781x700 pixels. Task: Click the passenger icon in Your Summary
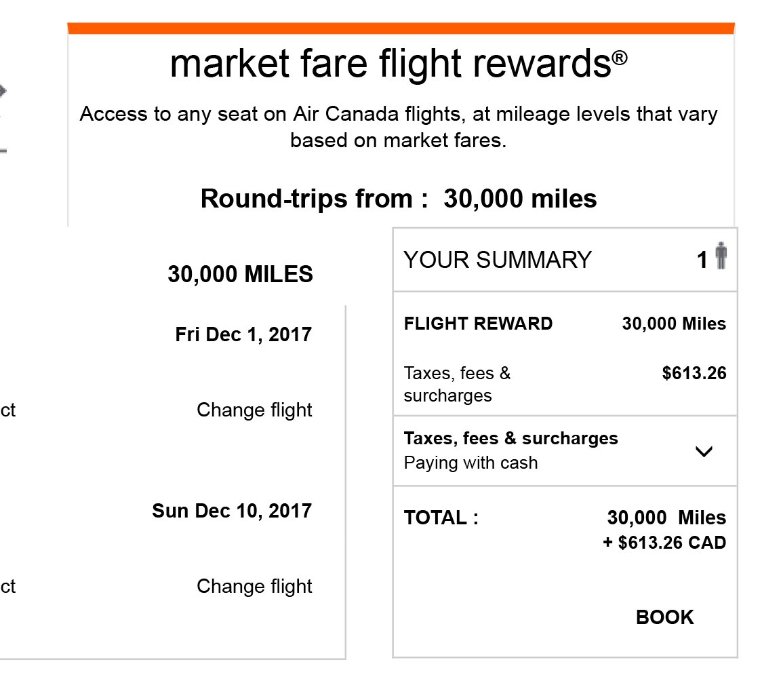click(x=721, y=257)
